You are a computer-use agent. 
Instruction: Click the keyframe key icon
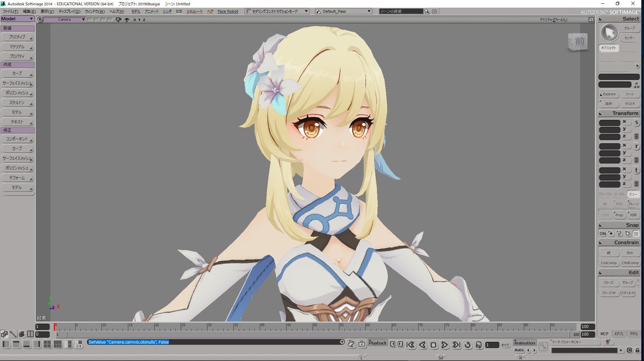click(x=543, y=346)
